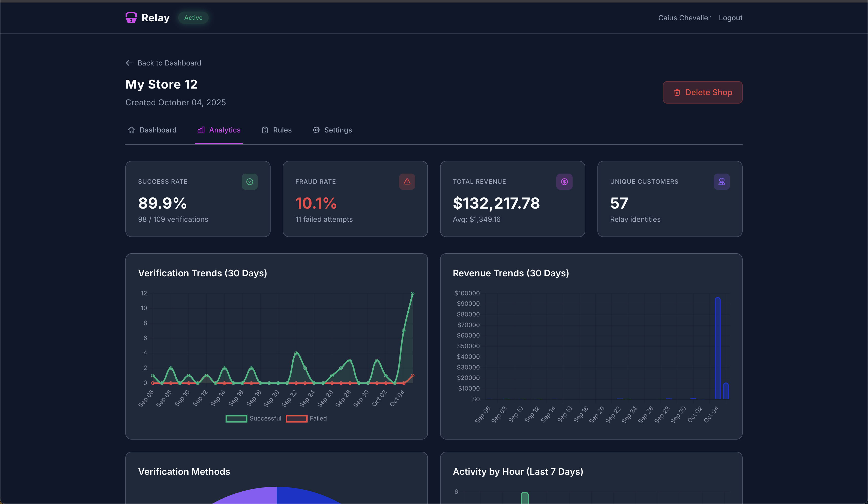Image resolution: width=868 pixels, height=504 pixels.
Task: Click the Active status badge
Action: (x=193, y=18)
